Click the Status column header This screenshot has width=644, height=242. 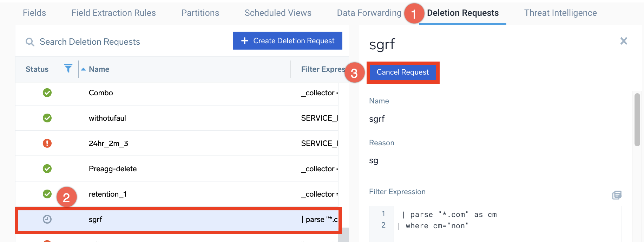37,69
